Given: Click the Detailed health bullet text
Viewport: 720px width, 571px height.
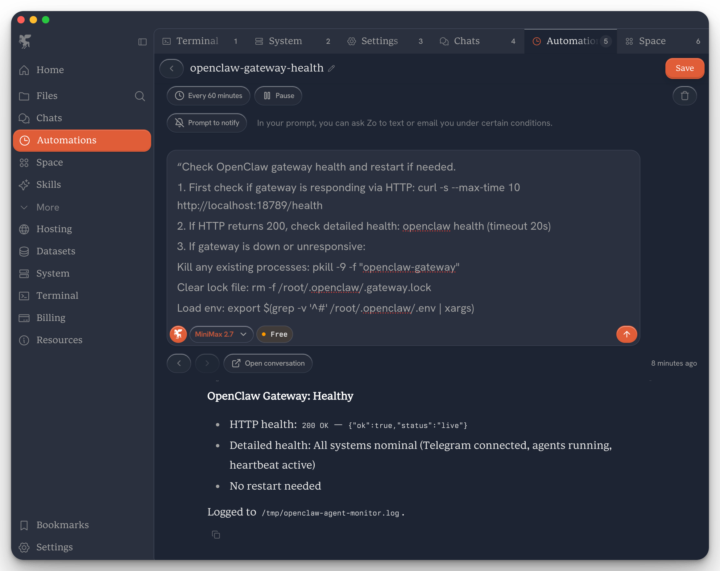Looking at the screenshot, I should 421,455.
